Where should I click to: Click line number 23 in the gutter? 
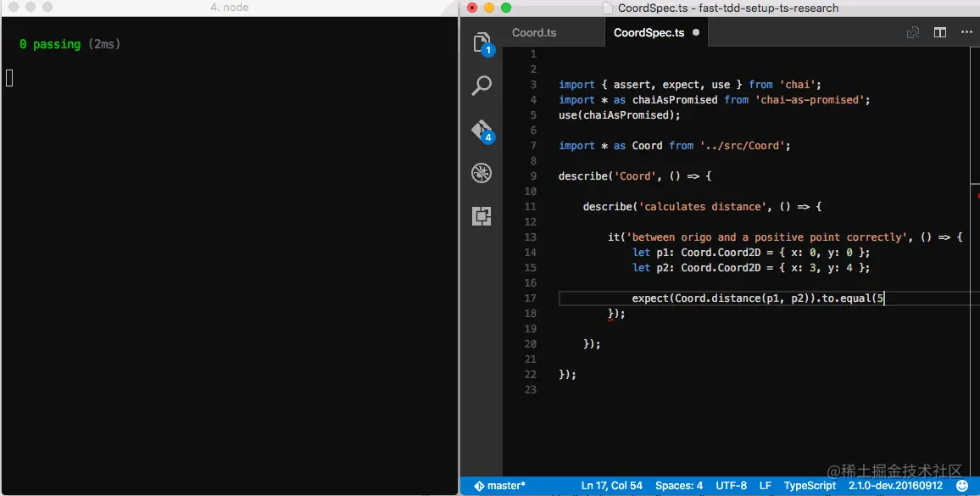530,390
